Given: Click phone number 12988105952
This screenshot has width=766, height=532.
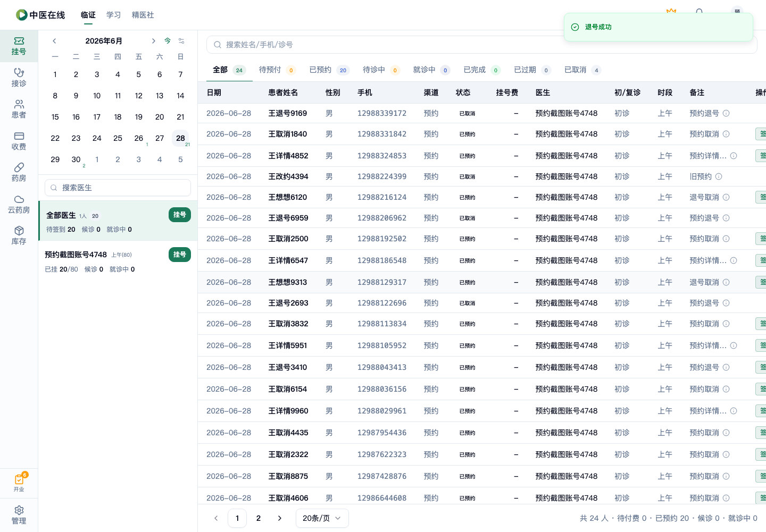Looking at the screenshot, I should (x=382, y=345).
